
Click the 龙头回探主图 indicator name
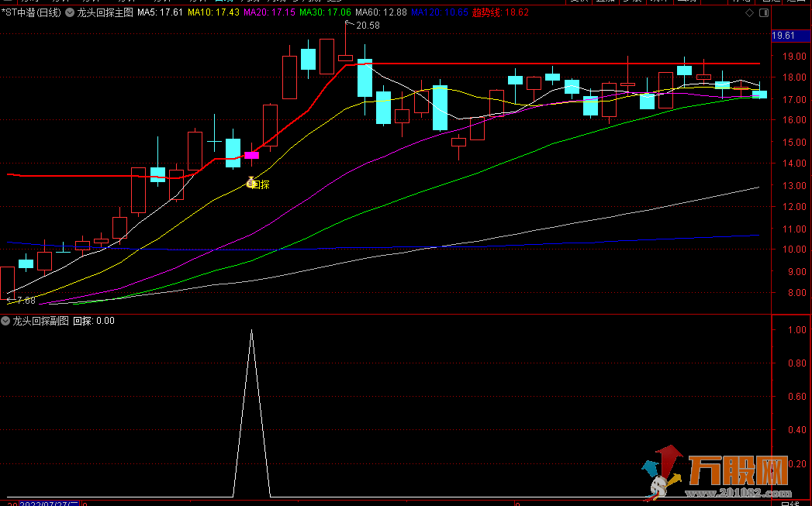(105, 12)
